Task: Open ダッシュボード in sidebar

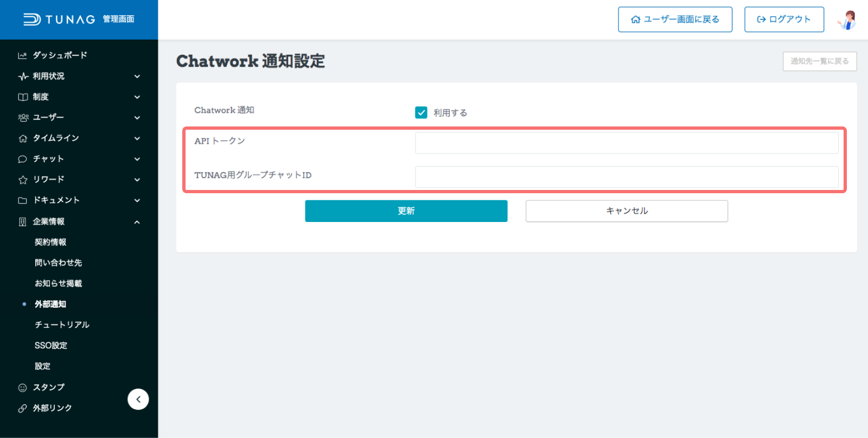Action: tap(60, 55)
